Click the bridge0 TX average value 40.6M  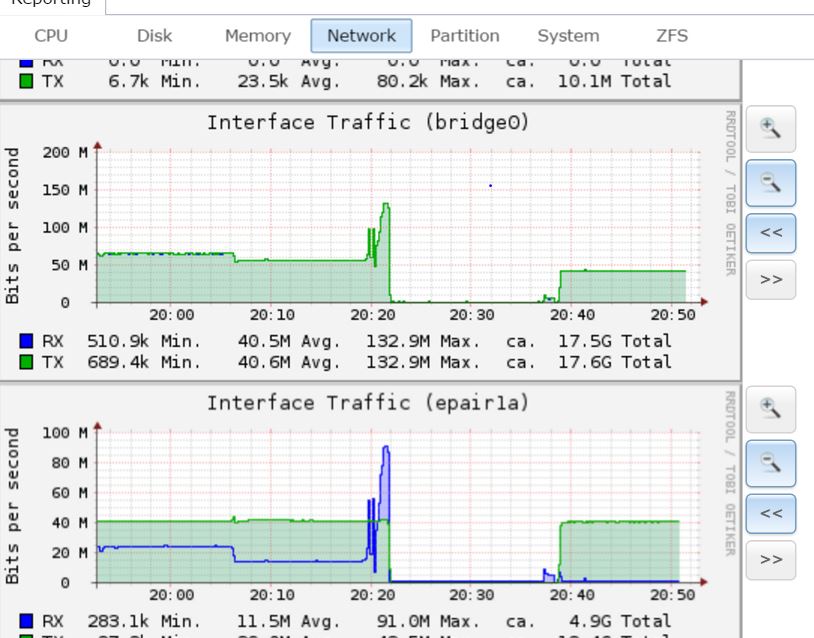pos(263,362)
